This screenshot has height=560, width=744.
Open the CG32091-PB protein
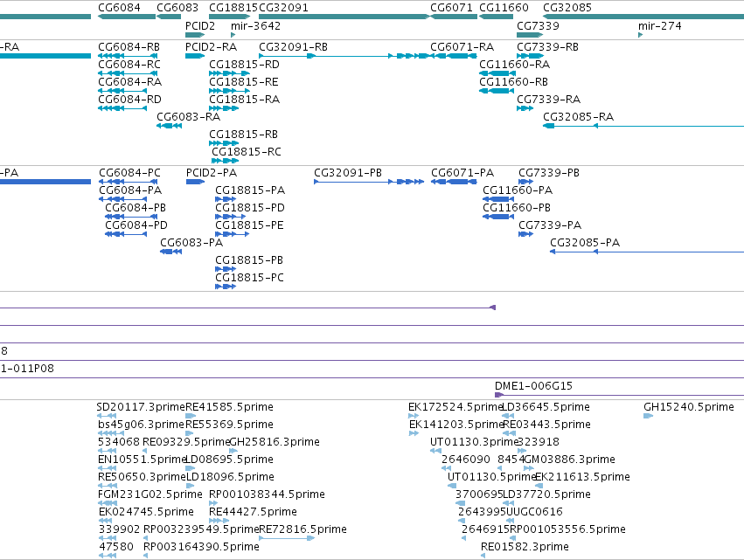(348, 173)
